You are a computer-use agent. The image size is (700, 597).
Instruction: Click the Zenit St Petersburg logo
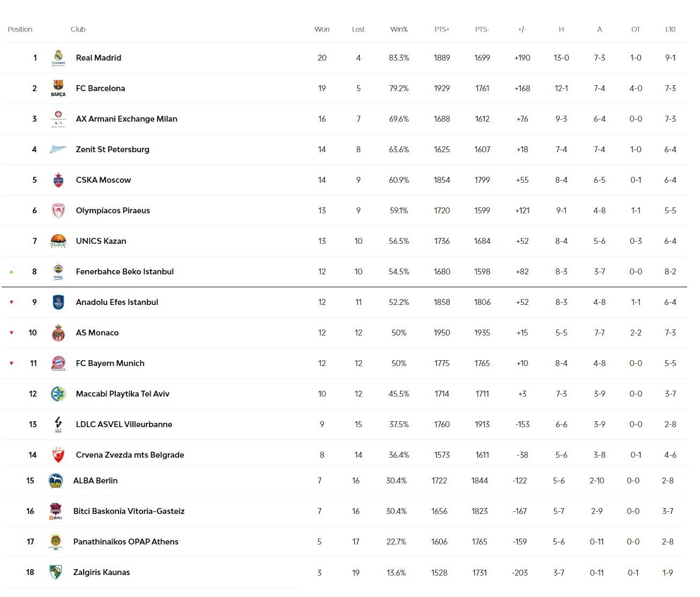point(58,150)
